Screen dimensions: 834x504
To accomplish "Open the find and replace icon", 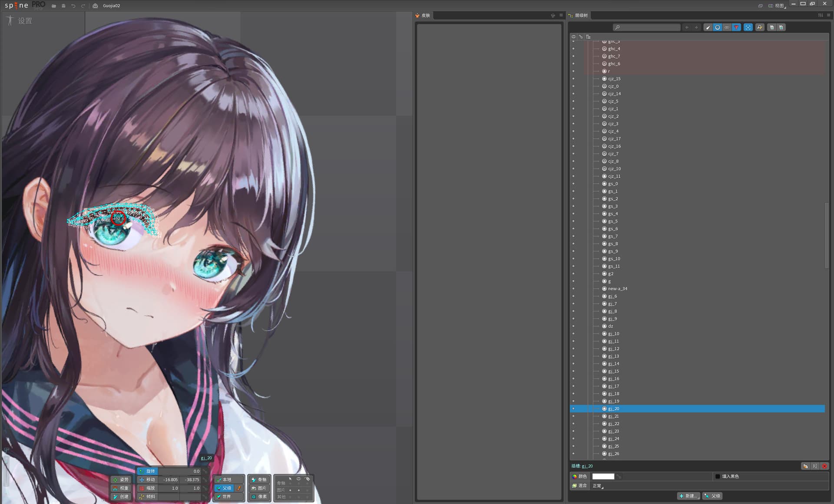I will [760, 27].
